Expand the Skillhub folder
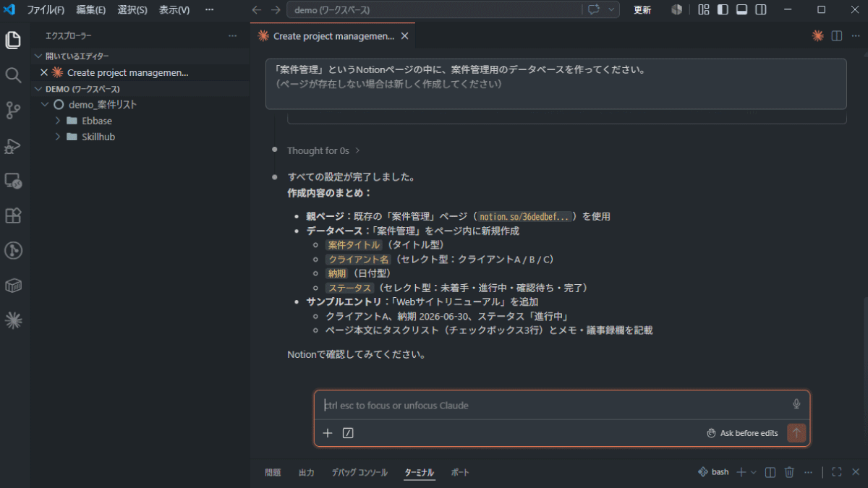The width and height of the screenshot is (868, 488). 141,137
